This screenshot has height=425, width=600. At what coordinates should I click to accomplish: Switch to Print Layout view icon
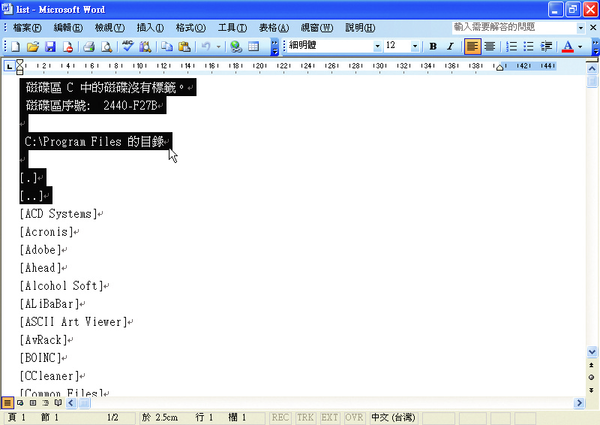tap(33, 403)
